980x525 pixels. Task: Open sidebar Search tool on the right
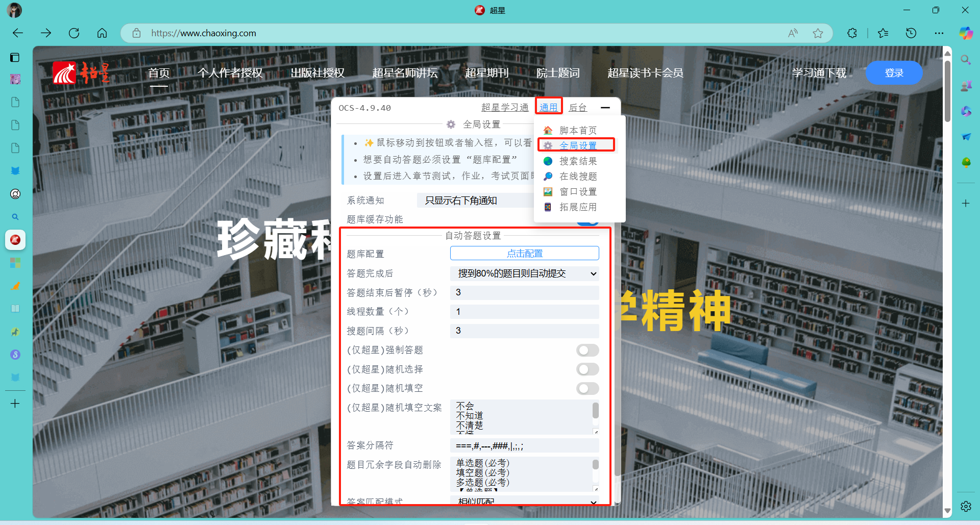pos(966,60)
